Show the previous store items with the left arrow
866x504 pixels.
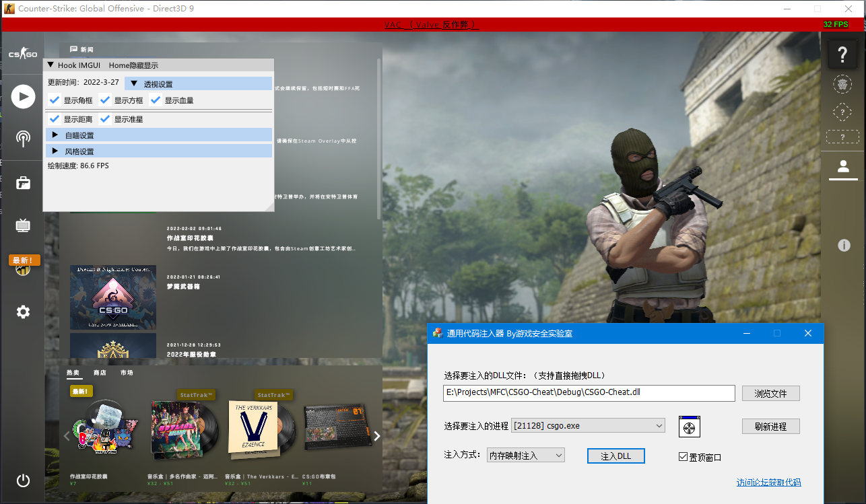[66, 436]
